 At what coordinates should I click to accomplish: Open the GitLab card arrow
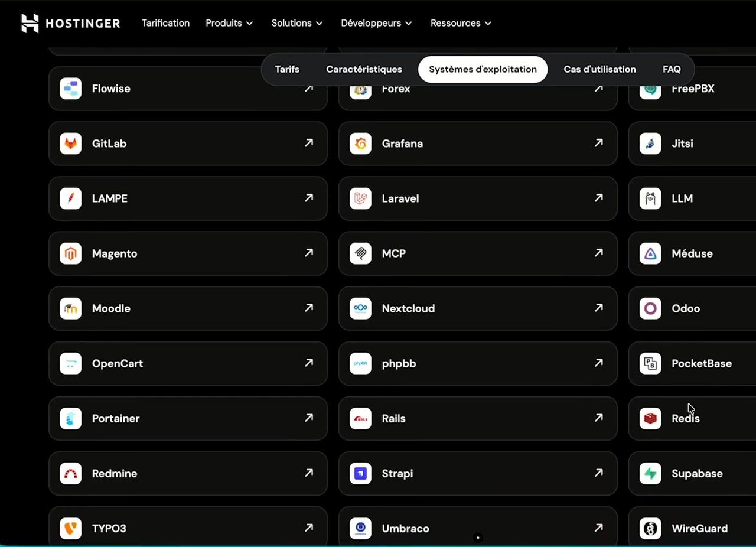click(309, 143)
